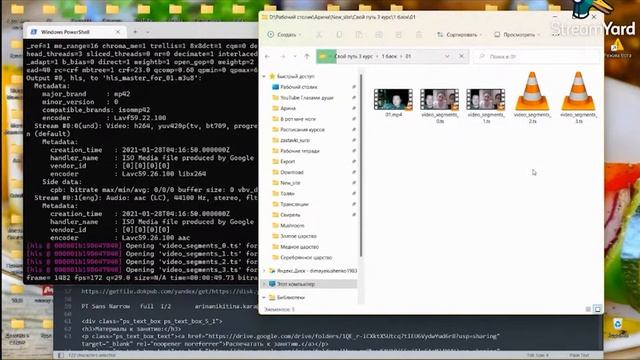Collapse the Быстрый доступ quick access tree
The height and width of the screenshot is (360, 640).
(x=264, y=76)
